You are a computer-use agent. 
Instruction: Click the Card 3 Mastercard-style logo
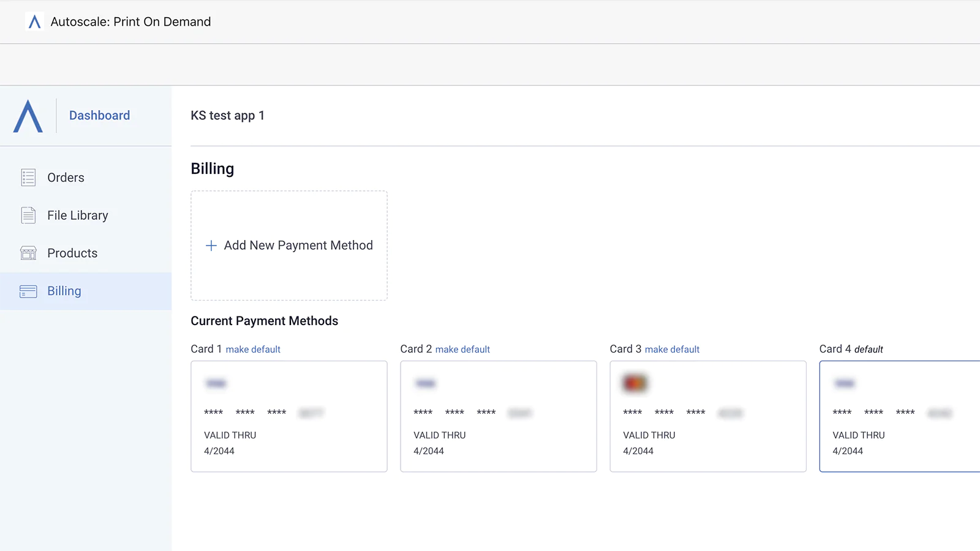635,383
